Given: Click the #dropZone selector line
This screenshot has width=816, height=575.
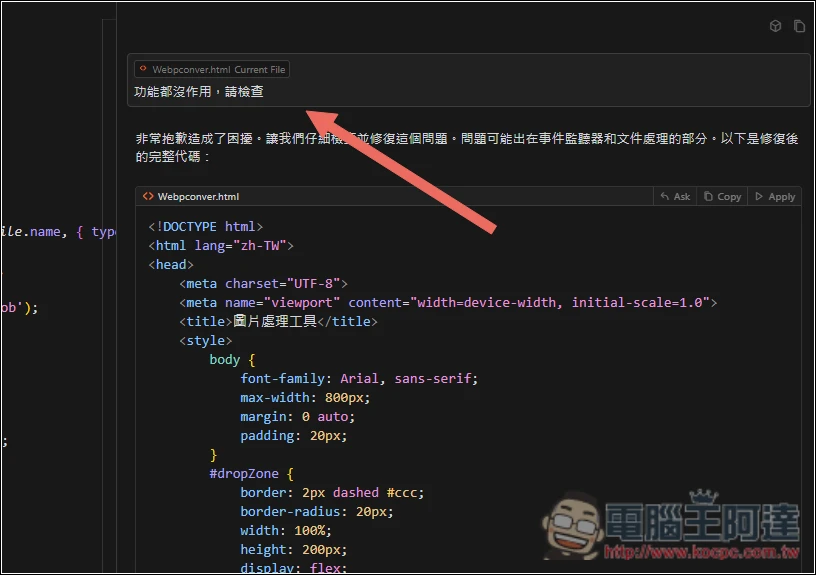Looking at the screenshot, I should click(x=251, y=474).
